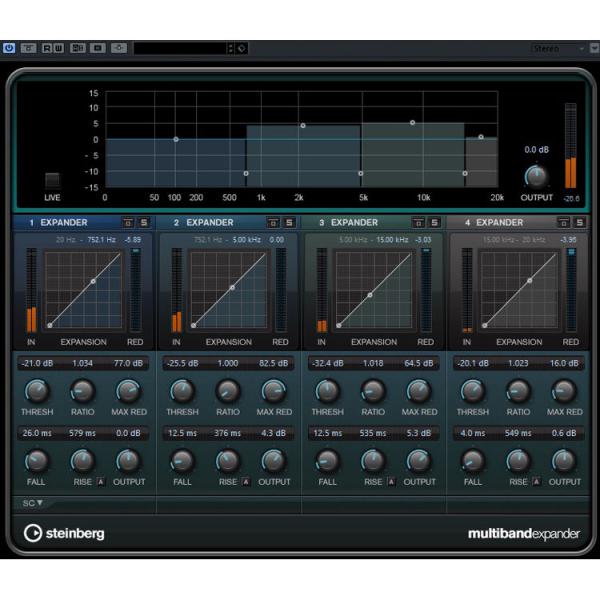Screen dimensions: 600x600
Task: Click band 3 FALL knob
Action: click(327, 461)
